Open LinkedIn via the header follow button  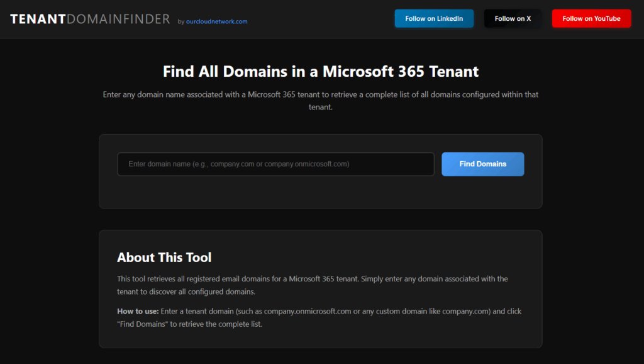pyautogui.click(x=434, y=18)
